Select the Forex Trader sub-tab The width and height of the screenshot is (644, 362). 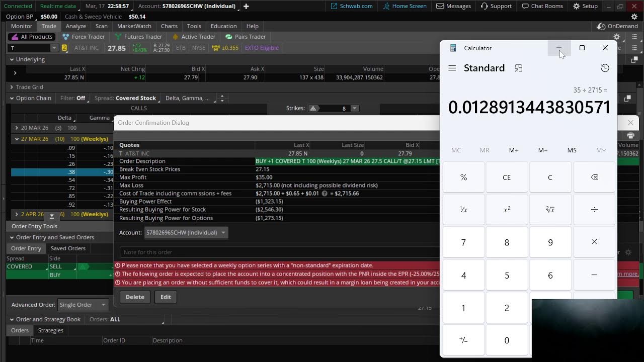[x=84, y=37]
